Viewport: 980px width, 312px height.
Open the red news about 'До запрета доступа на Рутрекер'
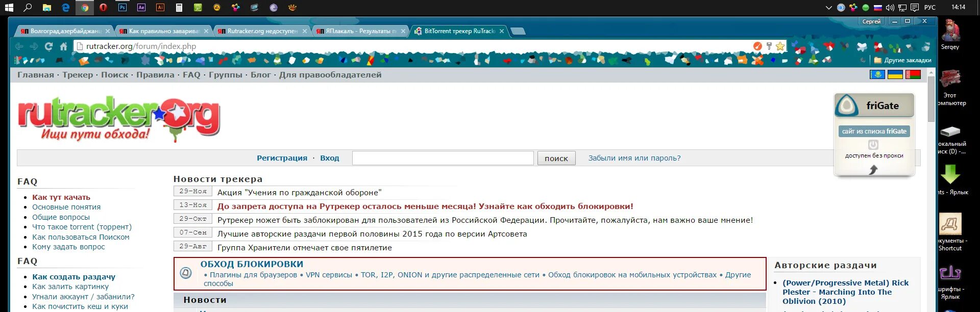tap(425, 206)
